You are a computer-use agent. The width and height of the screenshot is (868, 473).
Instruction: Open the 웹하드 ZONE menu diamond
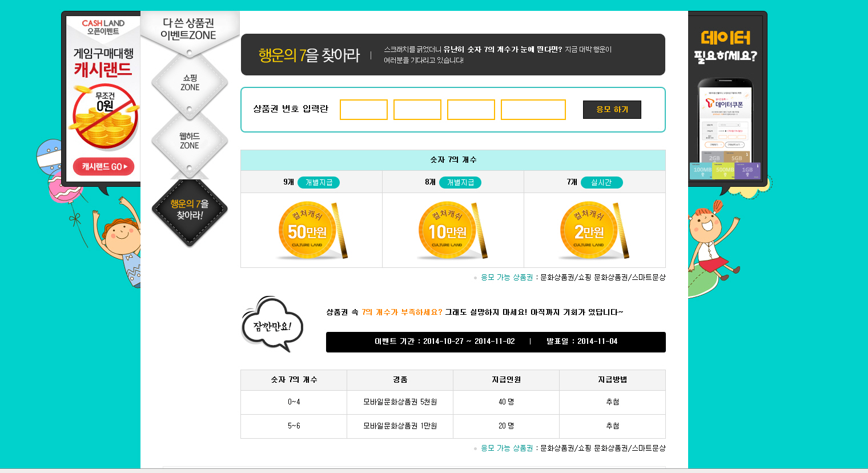(x=190, y=141)
